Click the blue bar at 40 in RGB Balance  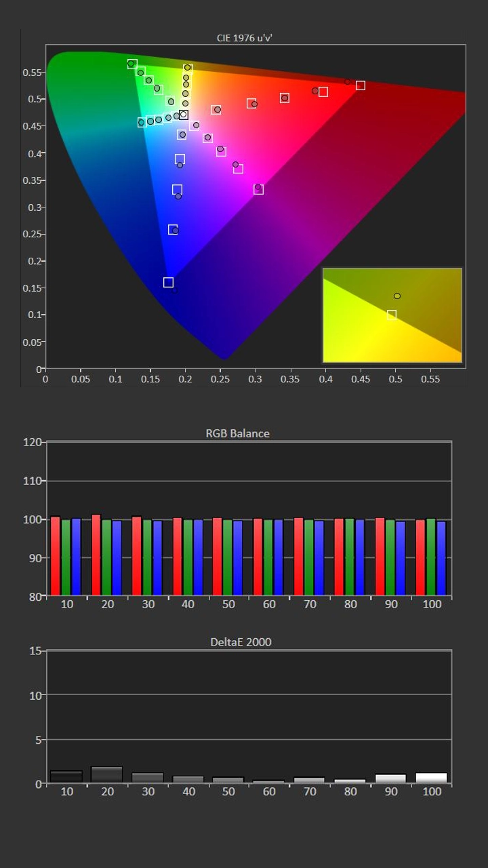tap(198, 558)
